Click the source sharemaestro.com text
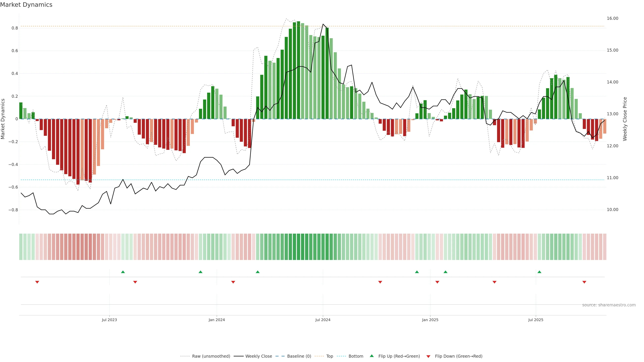 click(609, 305)
